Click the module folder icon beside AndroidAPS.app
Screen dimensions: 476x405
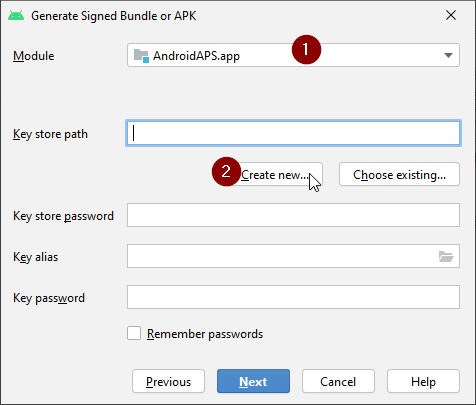(141, 56)
